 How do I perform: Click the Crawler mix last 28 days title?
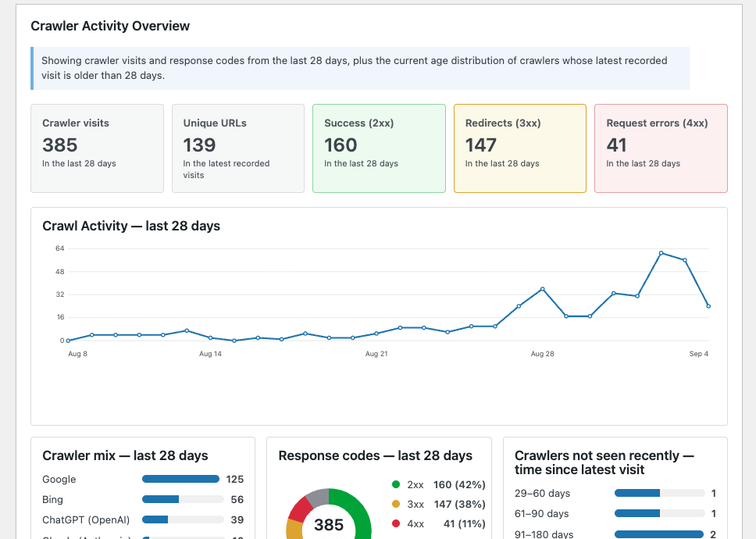coord(126,455)
